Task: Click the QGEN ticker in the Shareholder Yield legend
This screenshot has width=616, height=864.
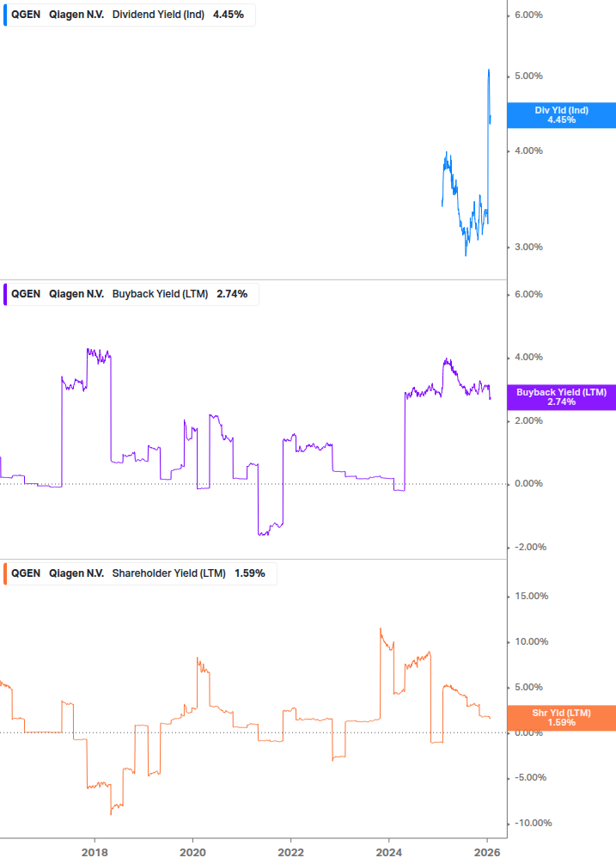Action: [26, 573]
